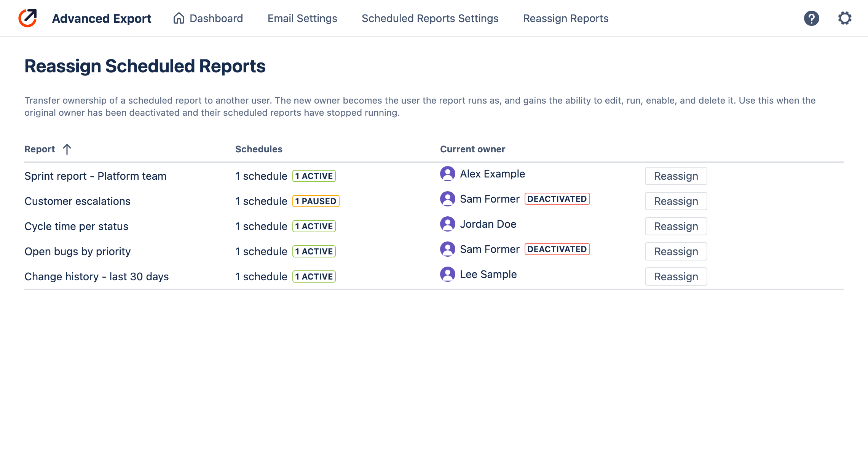This screenshot has height=457, width=868.
Task: Toggle the Report column sort arrow
Action: pos(67,149)
